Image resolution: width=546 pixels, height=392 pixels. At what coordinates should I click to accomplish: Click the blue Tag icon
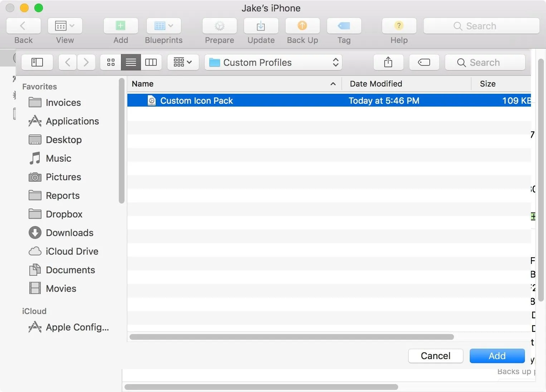(x=344, y=26)
